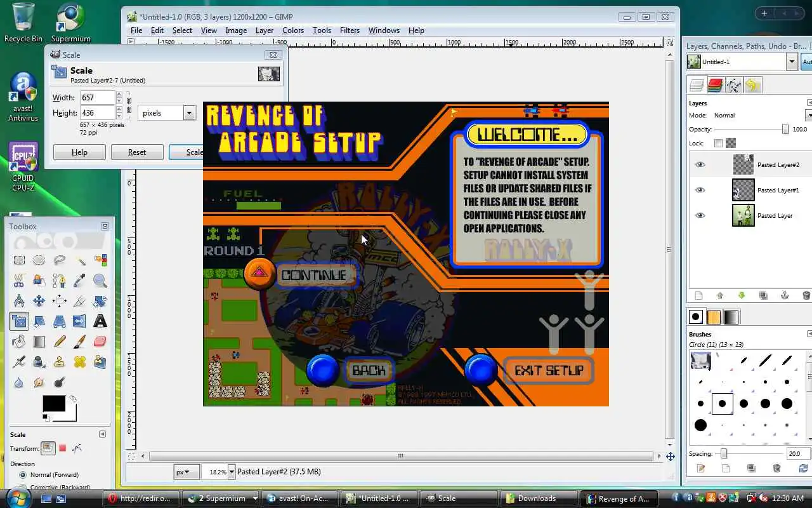Click the Opacity slider handle in Layers

click(785, 129)
